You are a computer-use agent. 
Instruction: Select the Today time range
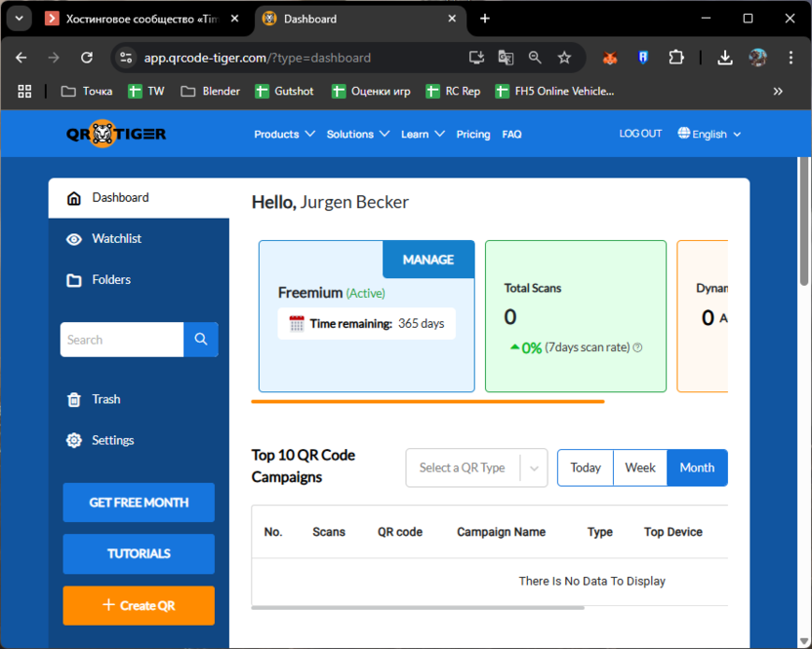click(586, 467)
